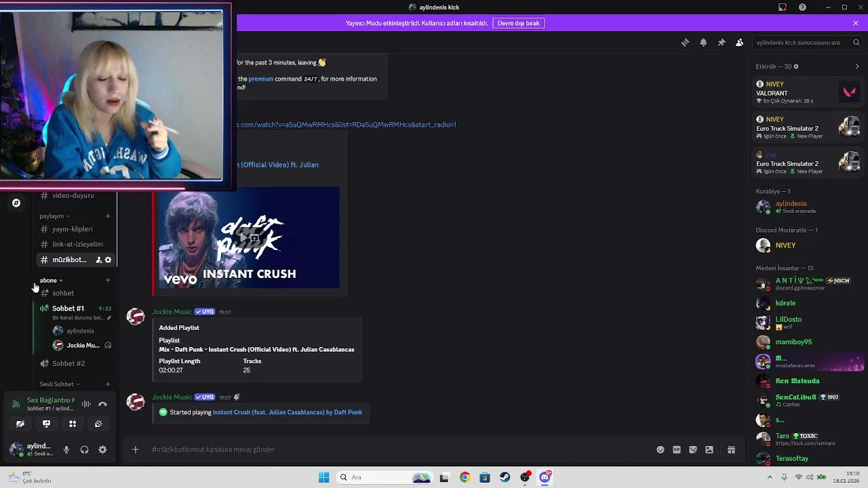Image resolution: width=868 pixels, height=488 pixels.
Task: Open the YouTube watch link
Action: [346, 125]
